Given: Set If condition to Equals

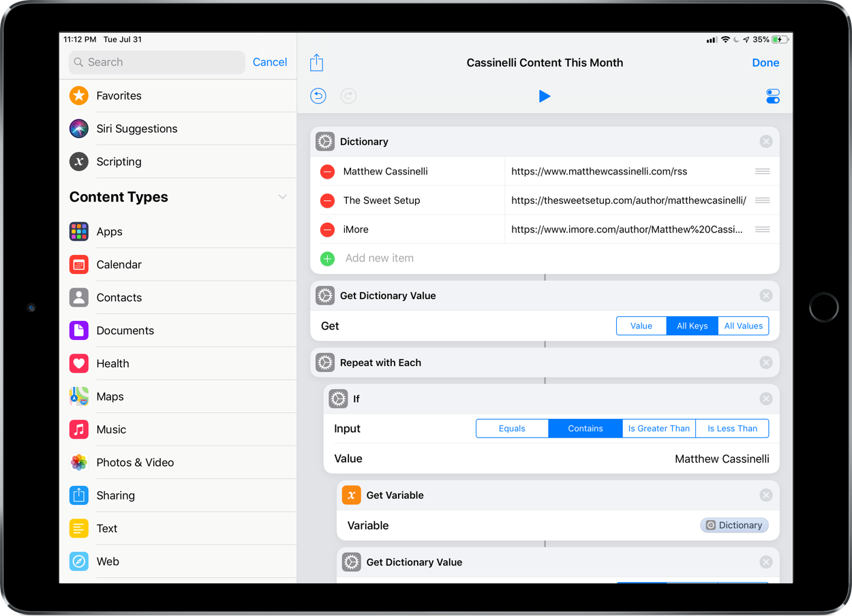Looking at the screenshot, I should 512,429.
